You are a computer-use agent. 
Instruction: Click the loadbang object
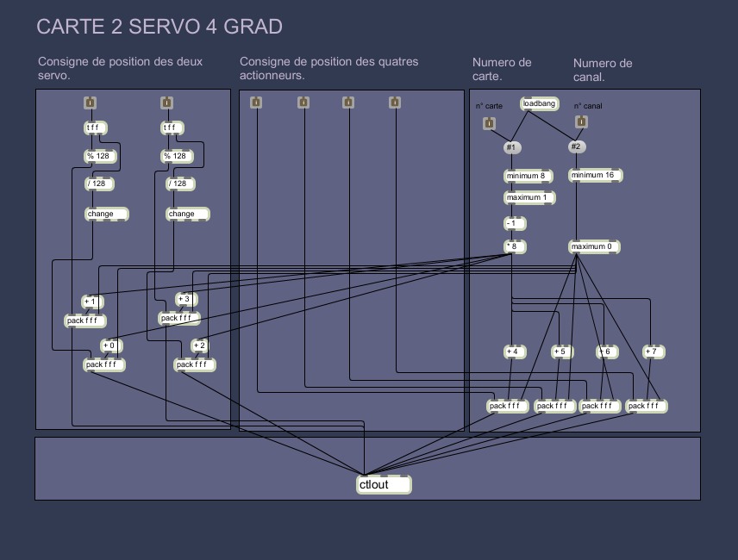click(x=540, y=104)
